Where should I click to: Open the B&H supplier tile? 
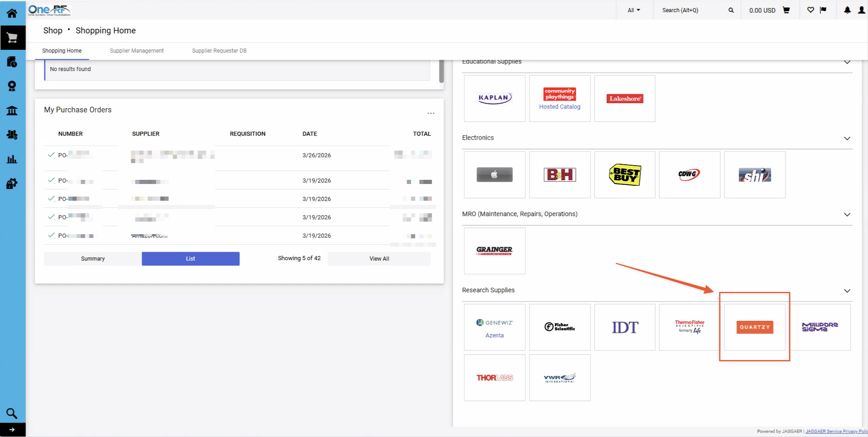point(560,175)
